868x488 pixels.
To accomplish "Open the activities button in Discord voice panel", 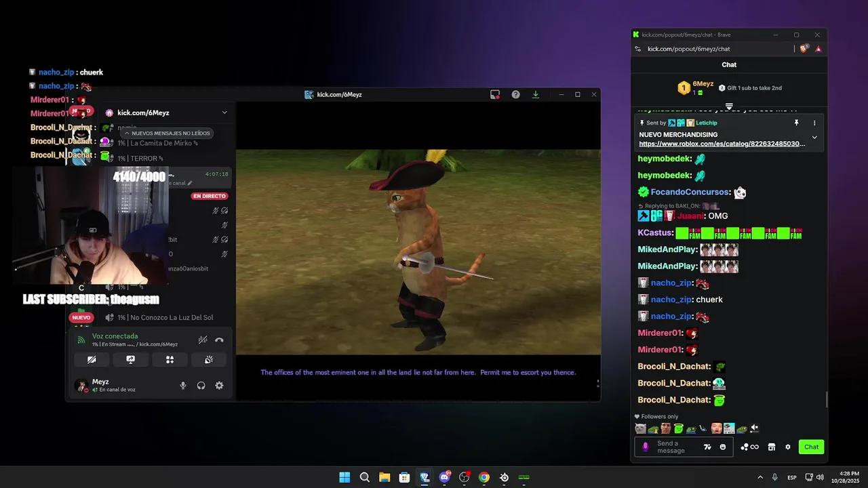I will (170, 360).
